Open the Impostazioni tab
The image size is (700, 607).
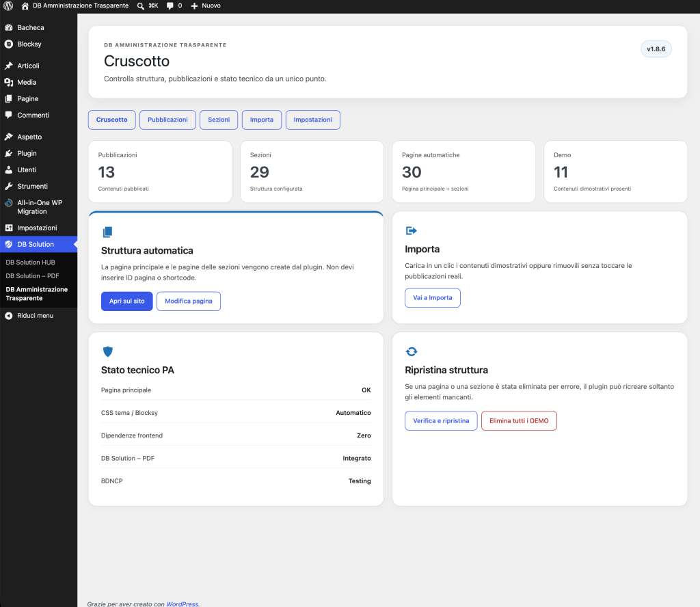pyautogui.click(x=313, y=120)
